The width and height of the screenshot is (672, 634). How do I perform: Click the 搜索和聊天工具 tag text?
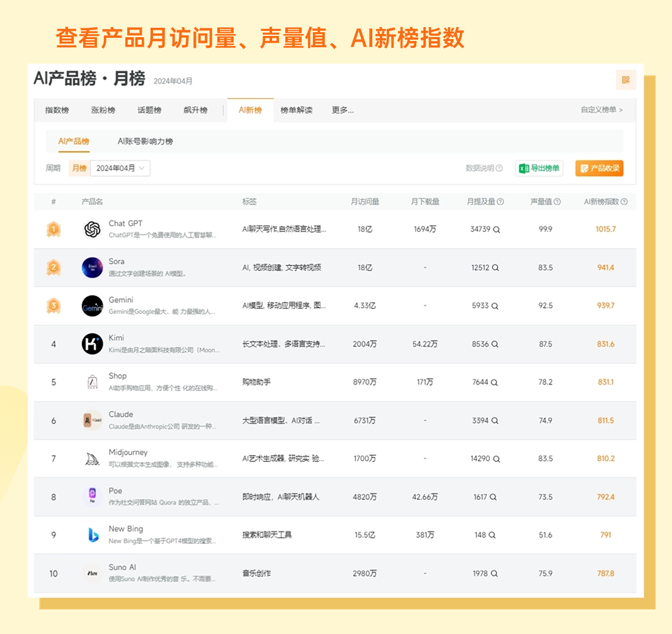pyautogui.click(x=267, y=535)
